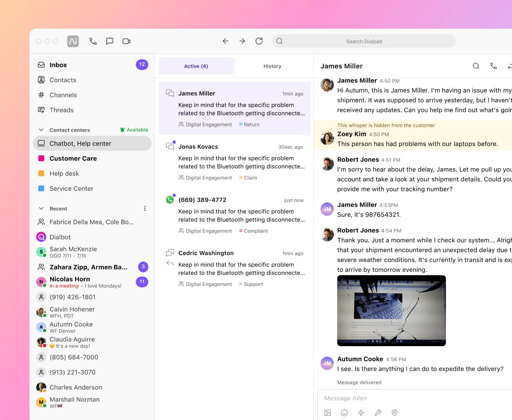512x420 pixels.
Task: Open the new message chat bubble icon
Action: [110, 41]
